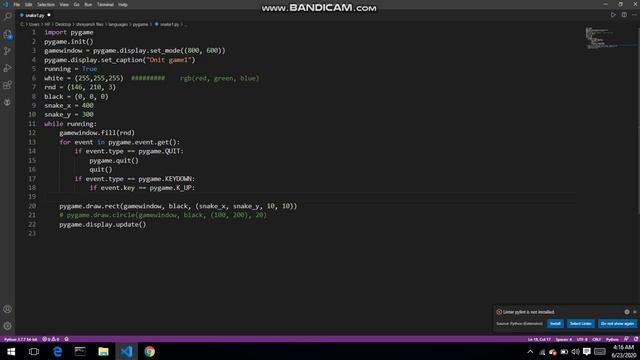The width and height of the screenshot is (640, 360).
Task: Click the errors and warnings status indicator
Action: tap(51, 339)
